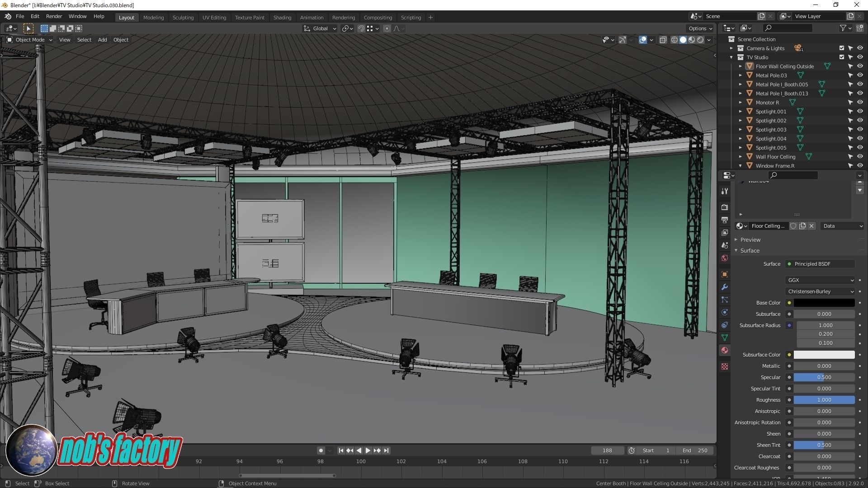
Task: Open the Render menu
Action: (x=54, y=16)
